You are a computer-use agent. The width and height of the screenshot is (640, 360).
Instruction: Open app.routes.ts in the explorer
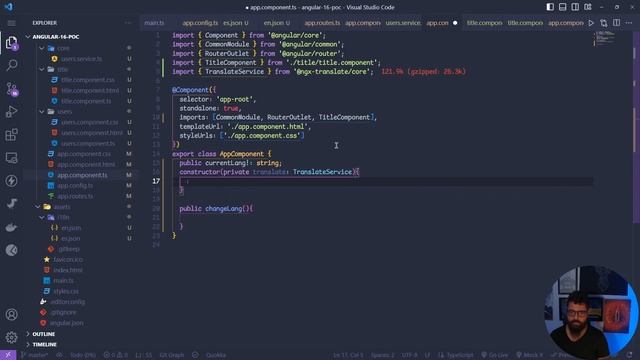[75, 196]
